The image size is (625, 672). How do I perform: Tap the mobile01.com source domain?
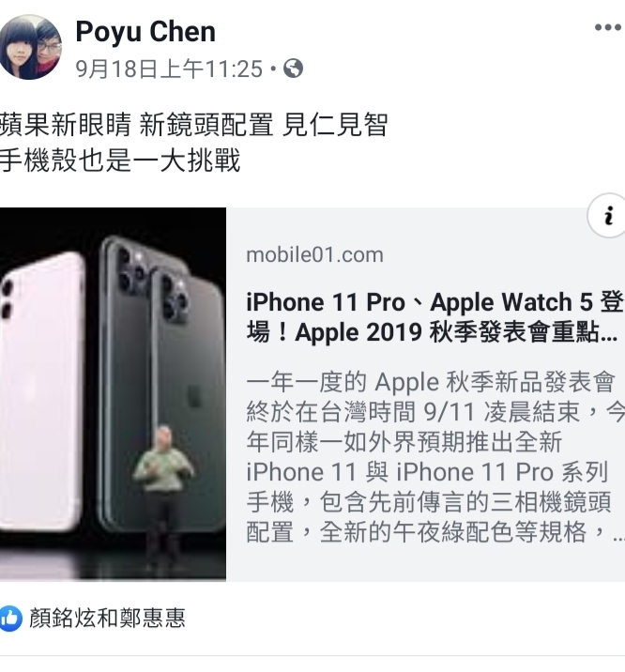pyautogui.click(x=315, y=255)
